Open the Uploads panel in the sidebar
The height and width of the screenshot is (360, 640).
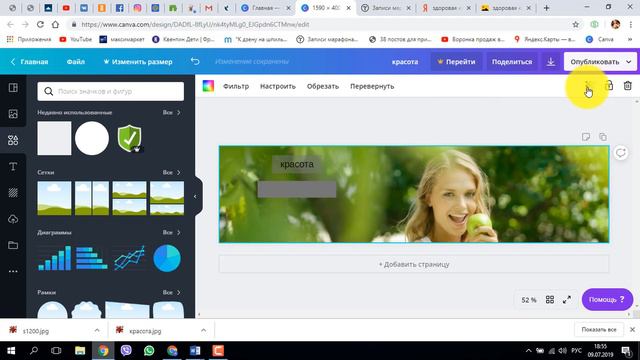pyautogui.click(x=13, y=219)
